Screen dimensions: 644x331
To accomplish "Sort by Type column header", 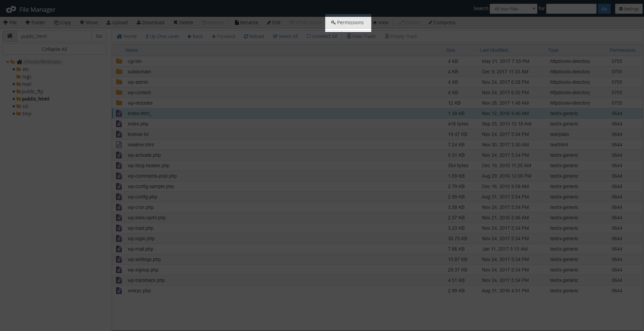I will [553, 50].
